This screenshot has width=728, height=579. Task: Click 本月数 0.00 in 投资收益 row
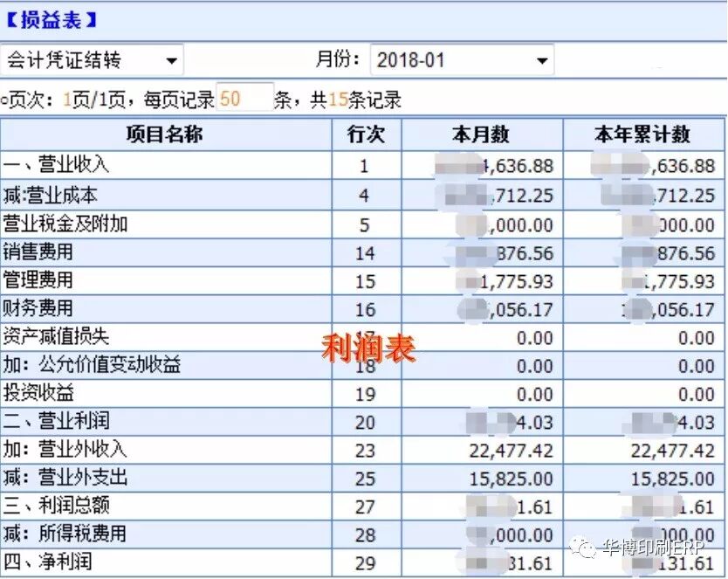coord(535,395)
